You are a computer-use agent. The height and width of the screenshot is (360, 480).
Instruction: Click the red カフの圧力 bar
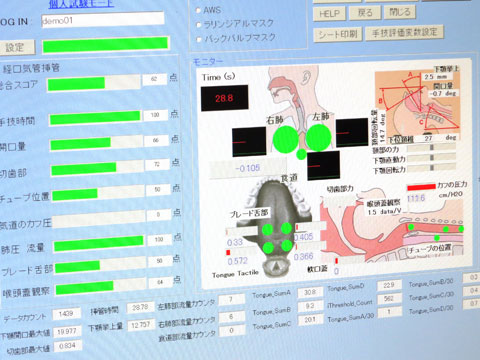(x=421, y=187)
